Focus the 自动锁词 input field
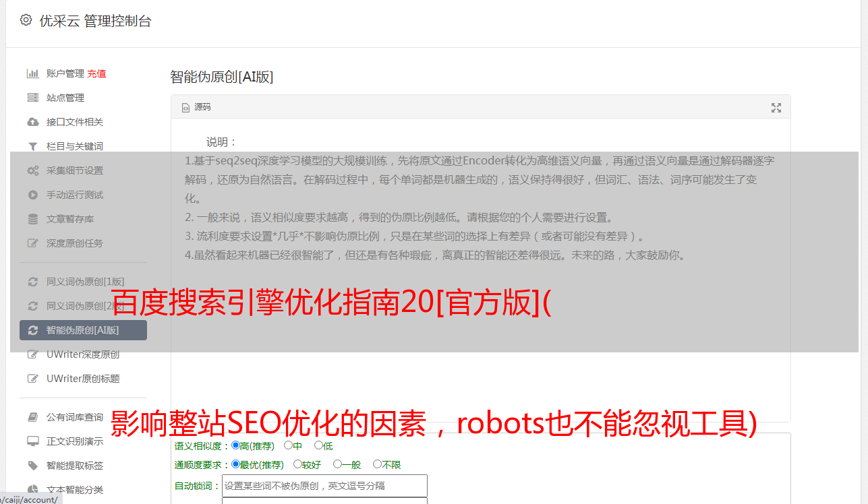Viewport: 868px width, 504px height. (x=324, y=486)
